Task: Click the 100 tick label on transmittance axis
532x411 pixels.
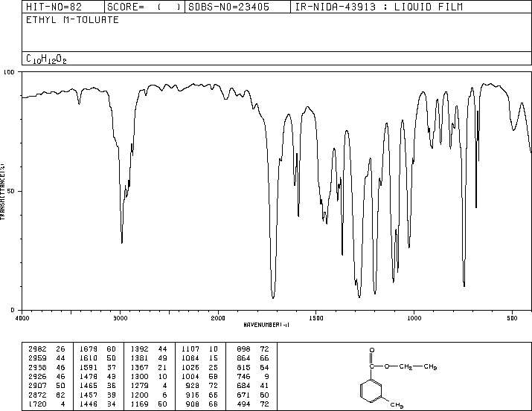Action: (x=9, y=72)
